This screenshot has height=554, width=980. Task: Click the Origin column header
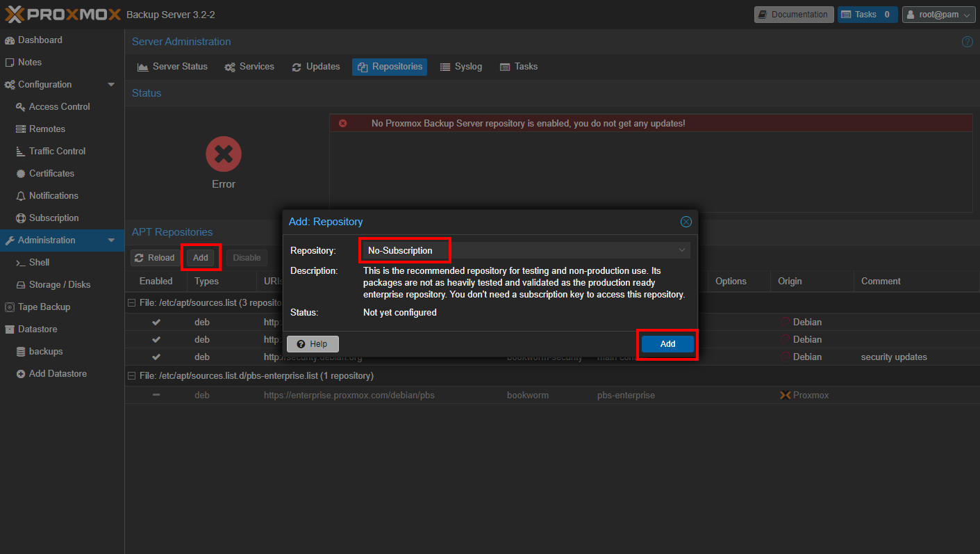coord(812,282)
